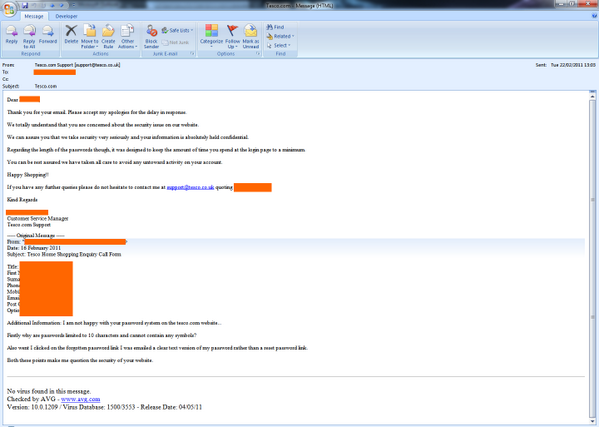The image size is (599, 427).
Task: Create Rule from this message
Action: (x=108, y=37)
